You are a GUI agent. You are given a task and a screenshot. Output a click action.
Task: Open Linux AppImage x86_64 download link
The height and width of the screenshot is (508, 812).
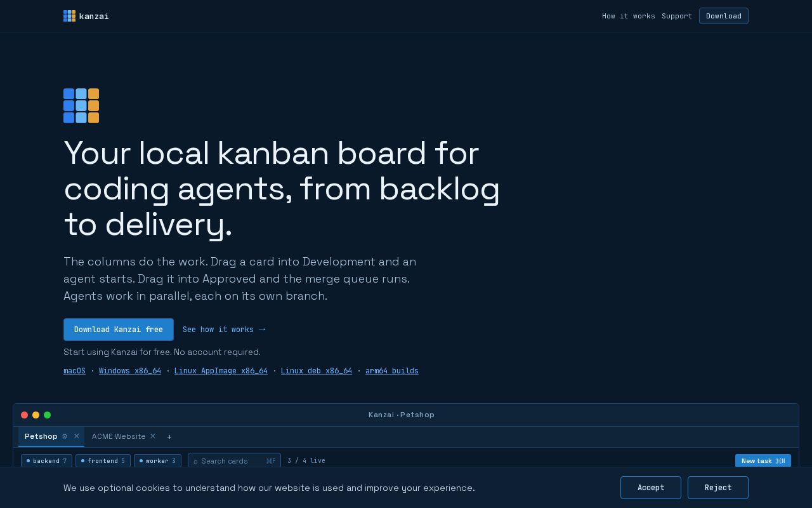coord(221,371)
